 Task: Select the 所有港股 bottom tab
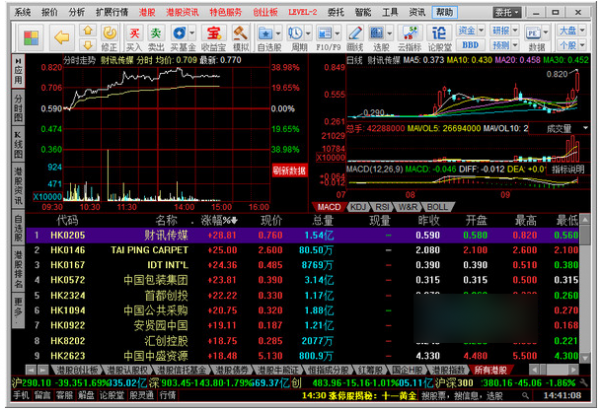tap(490, 370)
